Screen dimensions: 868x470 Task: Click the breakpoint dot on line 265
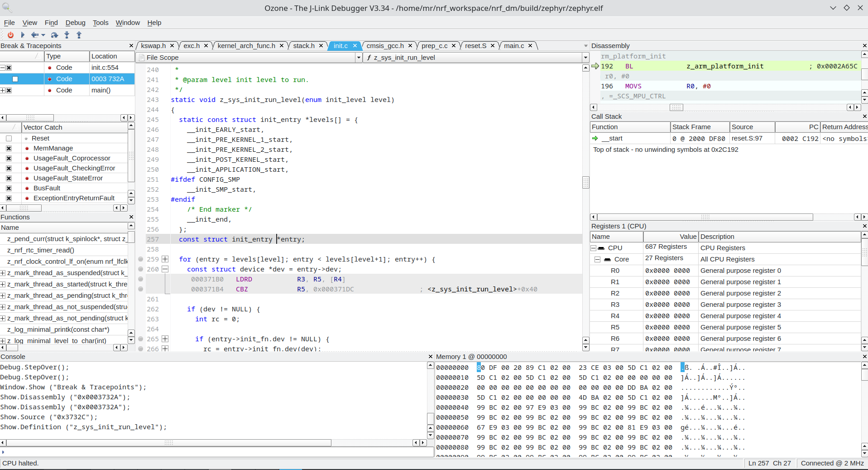[141, 339]
